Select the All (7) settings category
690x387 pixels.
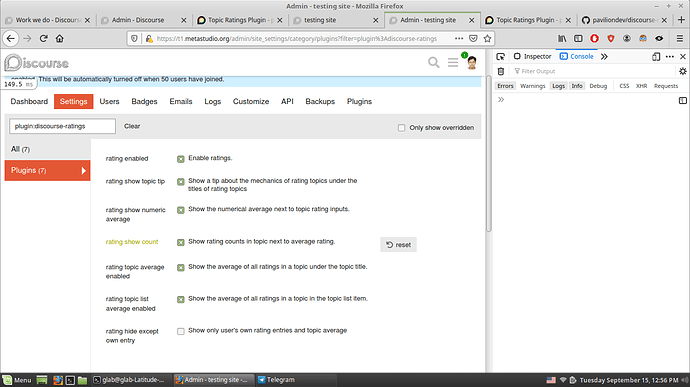(x=48, y=149)
